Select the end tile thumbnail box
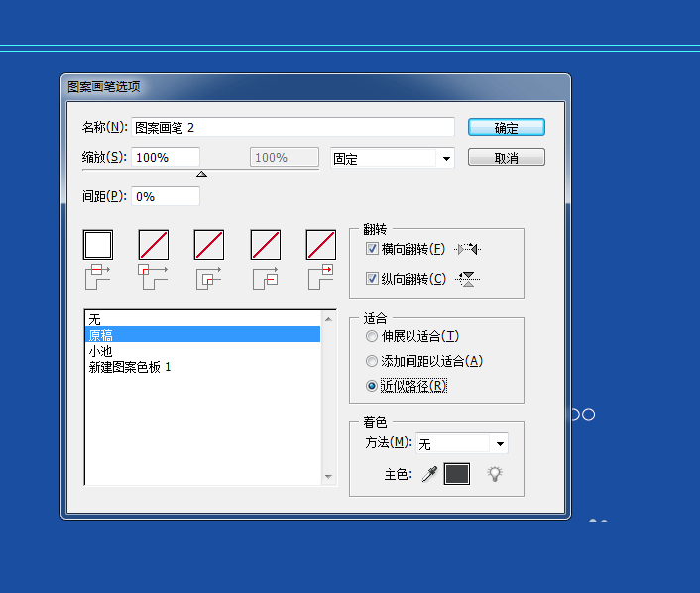 click(321, 245)
